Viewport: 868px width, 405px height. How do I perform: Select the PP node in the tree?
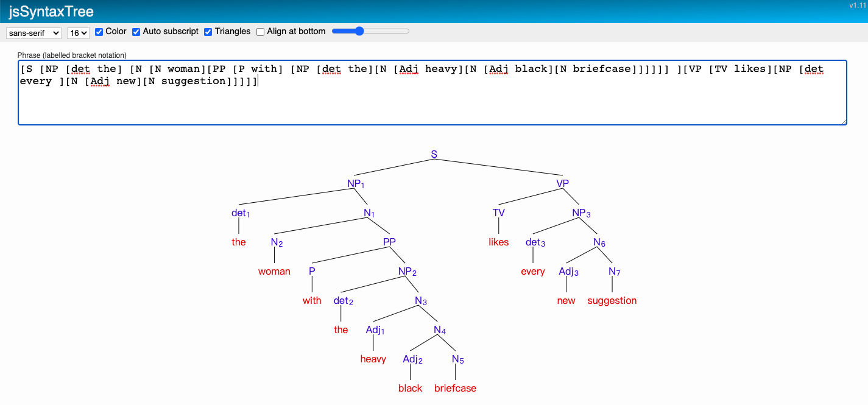(x=388, y=242)
